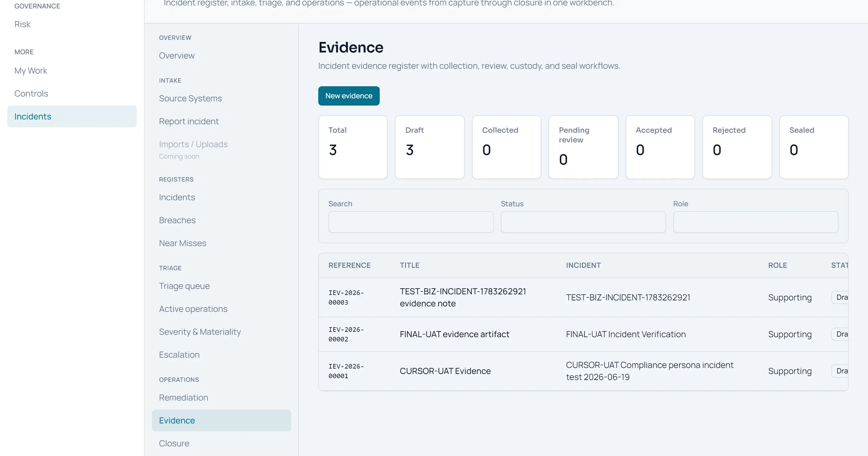Click the TITLE column header
868x456 pixels.
(409, 265)
